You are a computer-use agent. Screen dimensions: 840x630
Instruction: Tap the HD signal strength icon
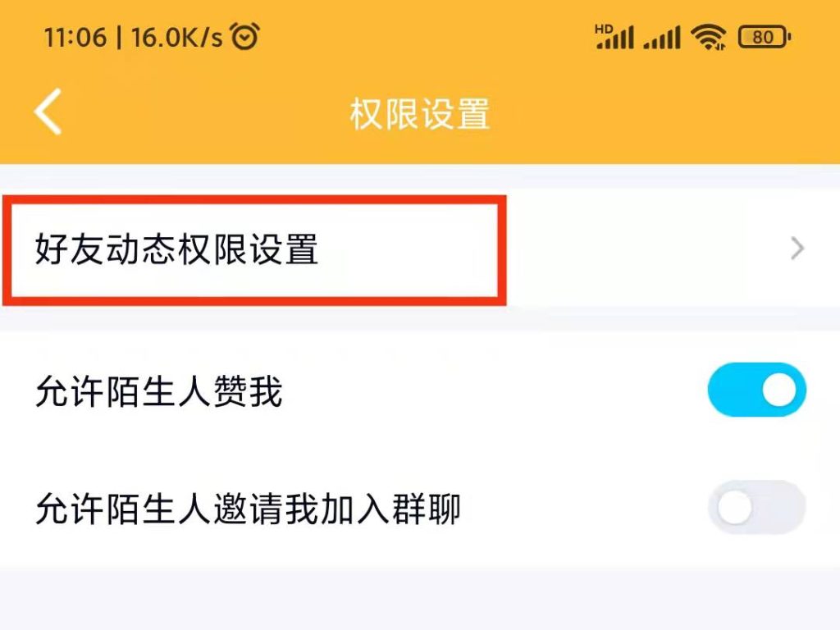click(614, 36)
